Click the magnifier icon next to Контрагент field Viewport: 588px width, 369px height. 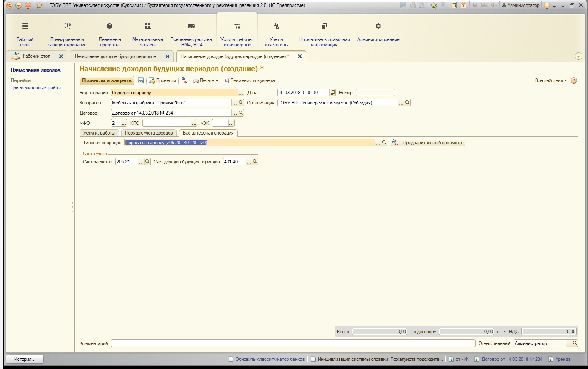point(241,103)
